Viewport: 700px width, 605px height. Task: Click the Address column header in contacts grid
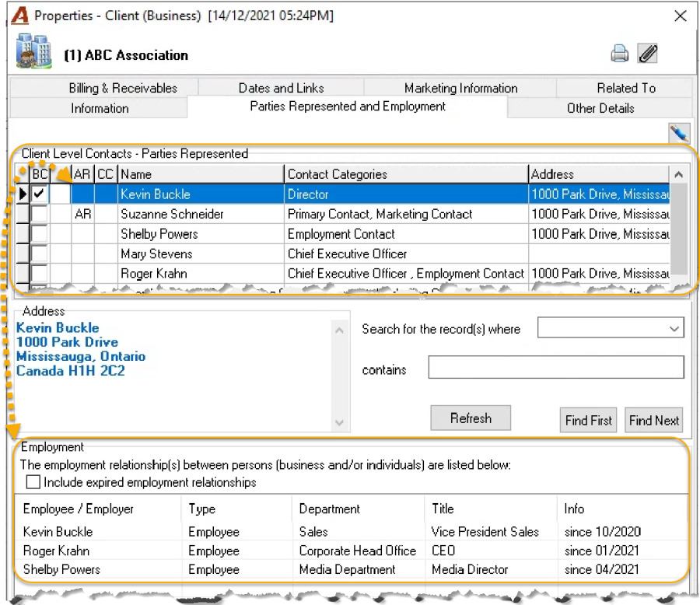pyautogui.click(x=599, y=174)
